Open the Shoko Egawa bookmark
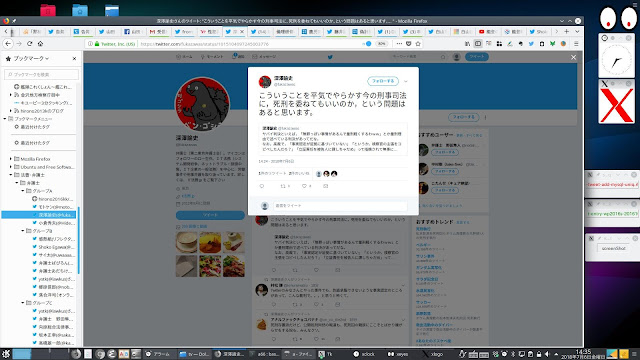Viewport: 640px width, 360px height. click(x=53, y=247)
